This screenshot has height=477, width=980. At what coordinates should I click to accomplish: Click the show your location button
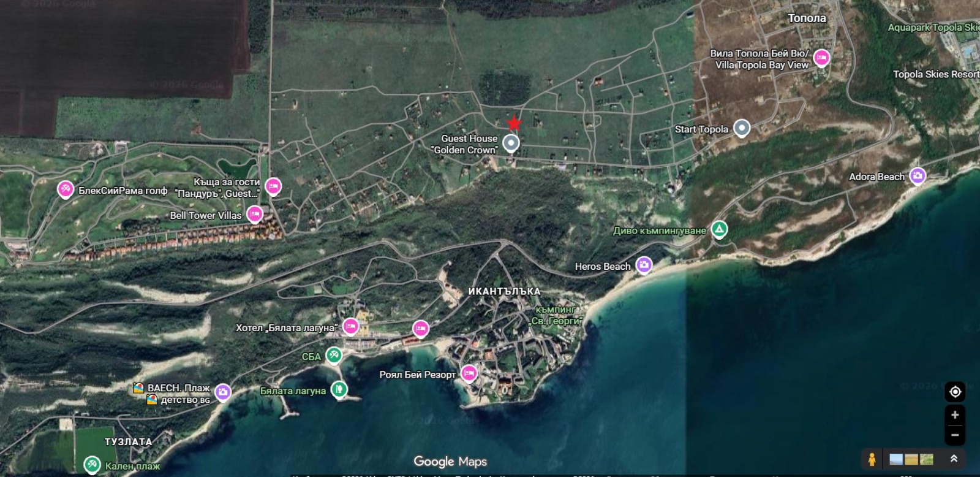[954, 392]
